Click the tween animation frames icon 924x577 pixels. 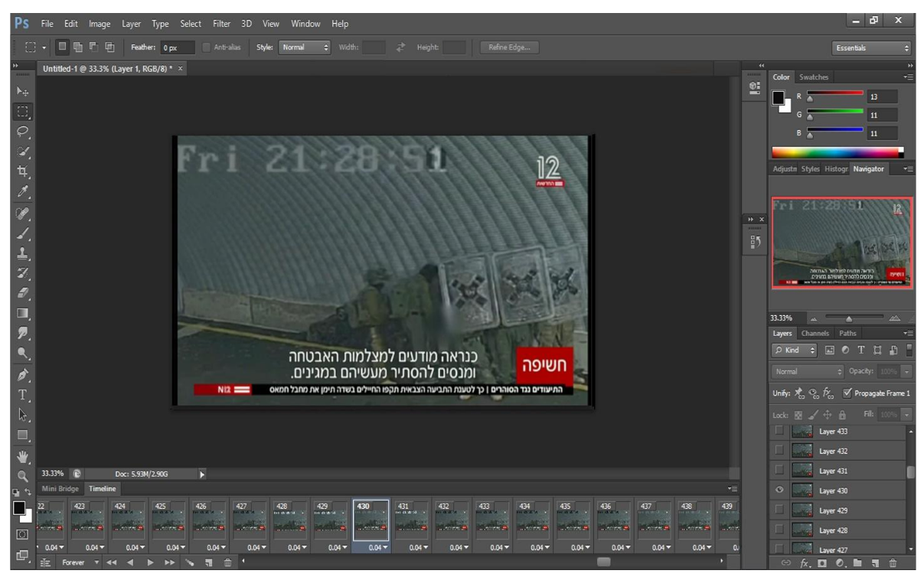[x=191, y=562]
